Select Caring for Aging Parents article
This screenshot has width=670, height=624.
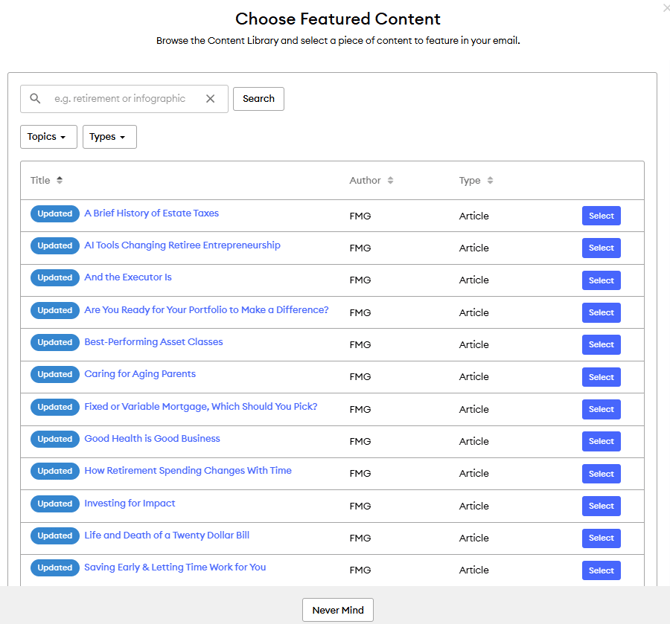point(601,377)
